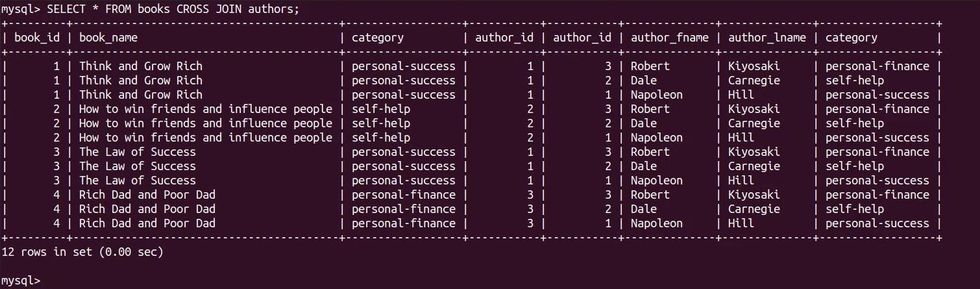Click the book_id column header
Screen dimensions: 980x289
click(37, 38)
